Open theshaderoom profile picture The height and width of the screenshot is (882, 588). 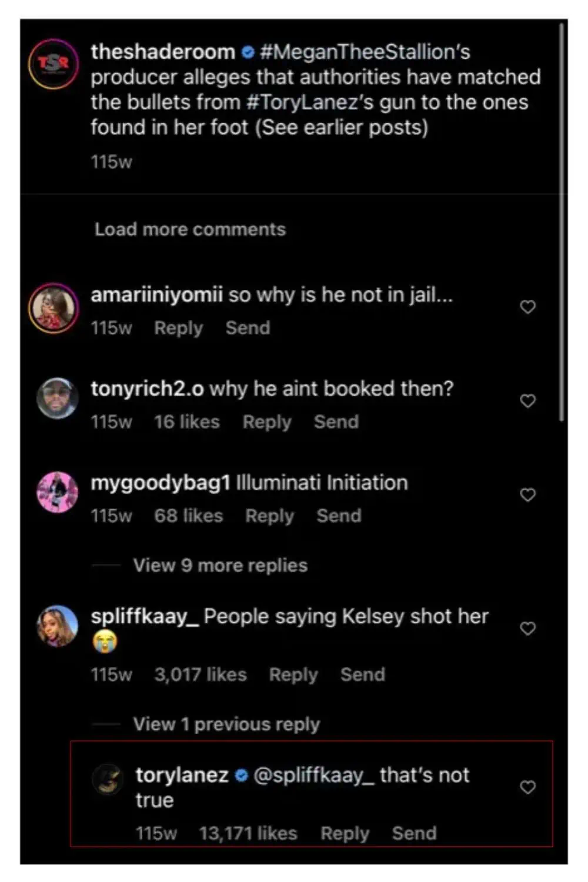click(54, 64)
